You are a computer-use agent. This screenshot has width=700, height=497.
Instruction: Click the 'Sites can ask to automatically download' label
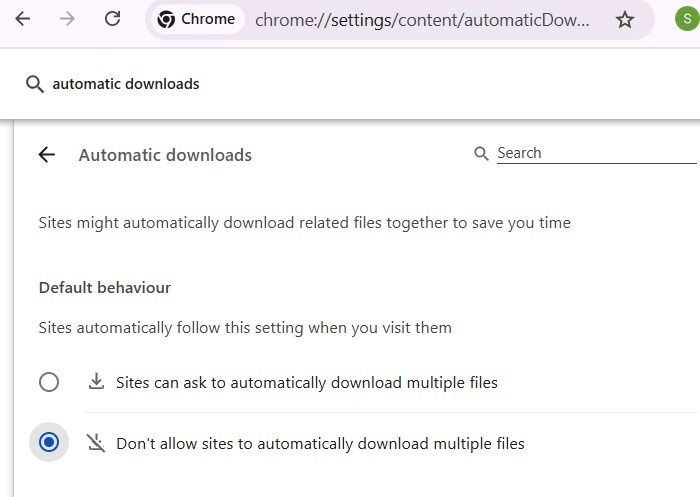coord(306,382)
